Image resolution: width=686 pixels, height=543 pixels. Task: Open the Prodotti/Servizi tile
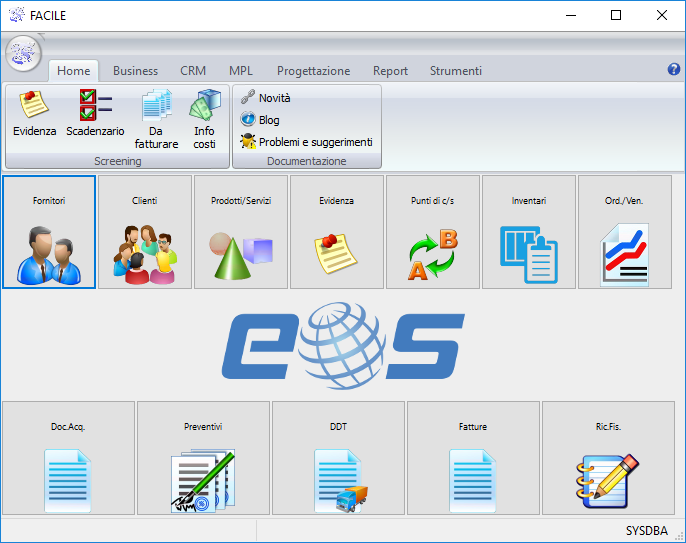click(x=241, y=232)
